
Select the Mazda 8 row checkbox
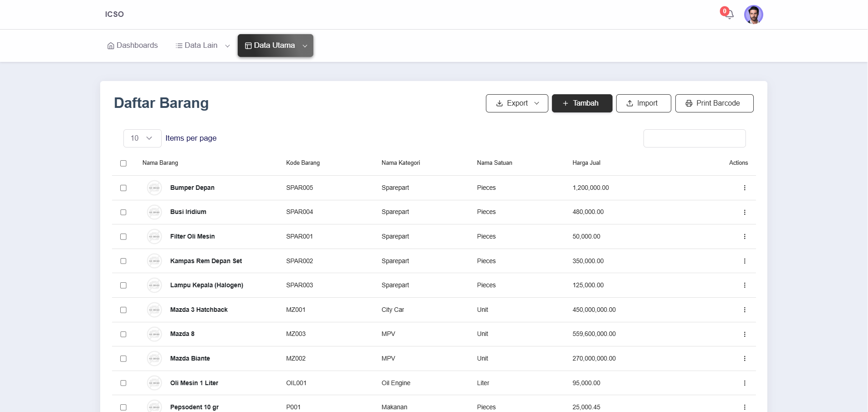coord(123,335)
